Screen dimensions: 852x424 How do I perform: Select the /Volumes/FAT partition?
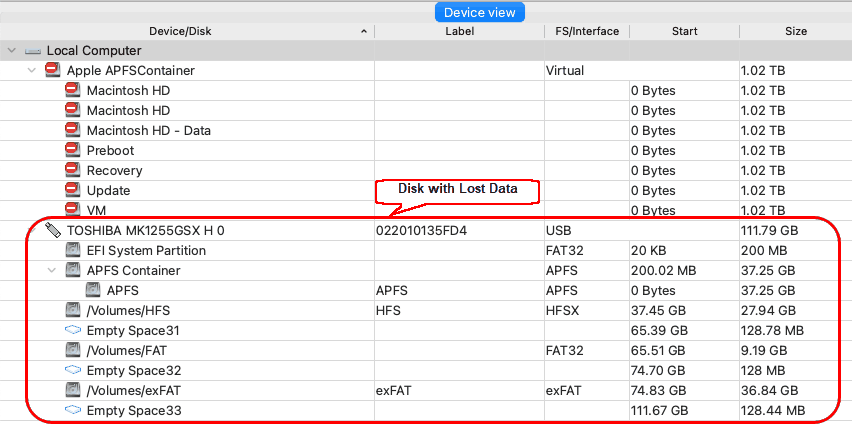[x=426, y=351]
